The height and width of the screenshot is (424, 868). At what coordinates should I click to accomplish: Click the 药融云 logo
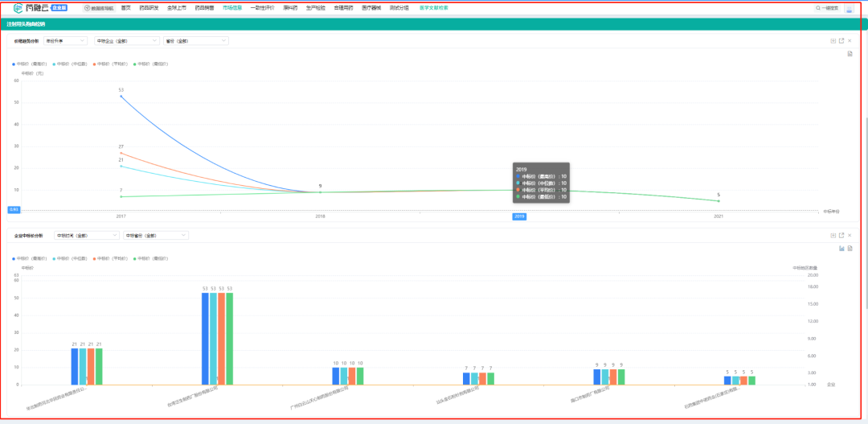point(40,8)
